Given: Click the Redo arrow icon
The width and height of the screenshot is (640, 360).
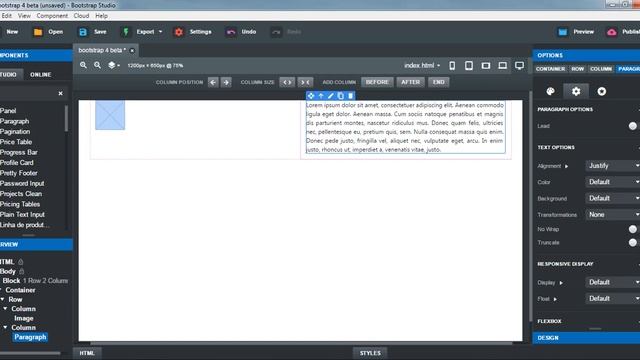Looking at the screenshot, I should (x=276, y=32).
